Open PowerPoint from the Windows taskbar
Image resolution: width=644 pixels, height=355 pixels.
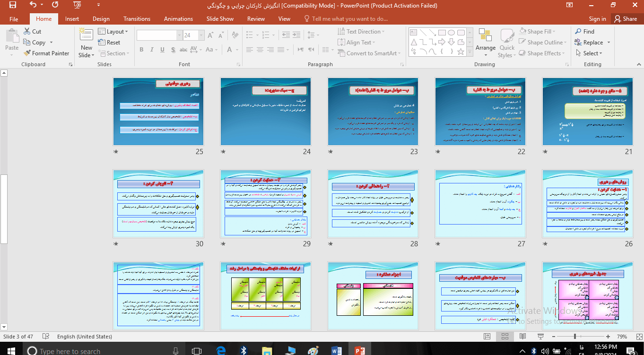pos(359,350)
